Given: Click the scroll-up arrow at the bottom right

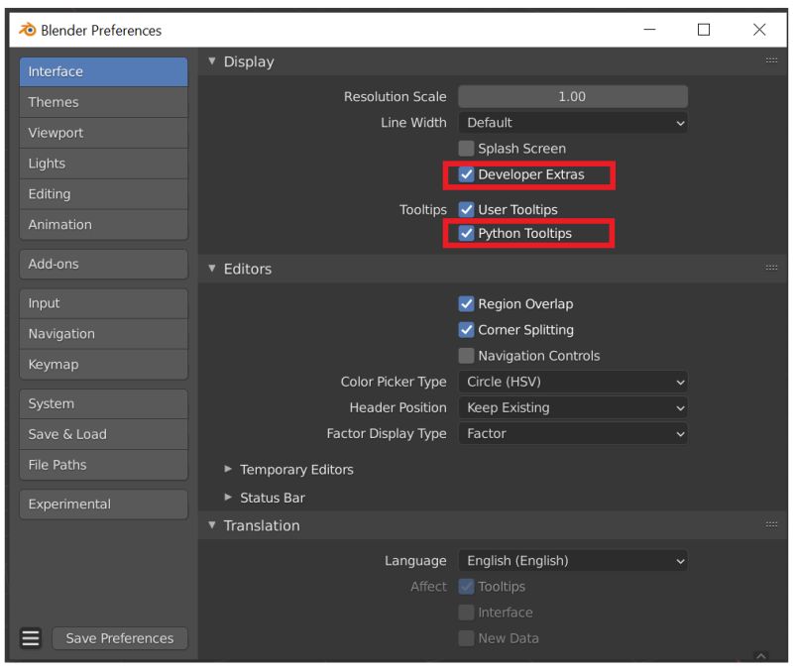Looking at the screenshot, I should tap(760, 656).
